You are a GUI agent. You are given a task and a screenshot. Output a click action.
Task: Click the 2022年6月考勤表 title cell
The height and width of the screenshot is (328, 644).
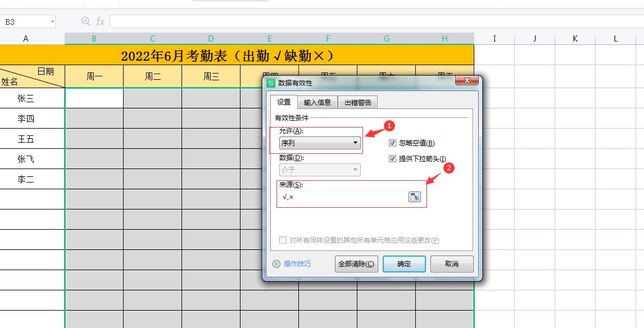237,55
